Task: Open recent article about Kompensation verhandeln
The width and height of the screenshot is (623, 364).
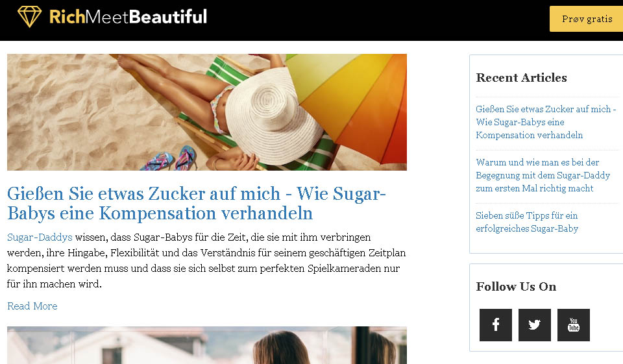Action: (x=546, y=122)
